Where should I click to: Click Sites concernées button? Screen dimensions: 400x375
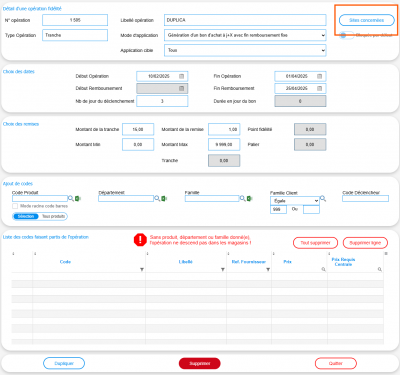click(367, 20)
